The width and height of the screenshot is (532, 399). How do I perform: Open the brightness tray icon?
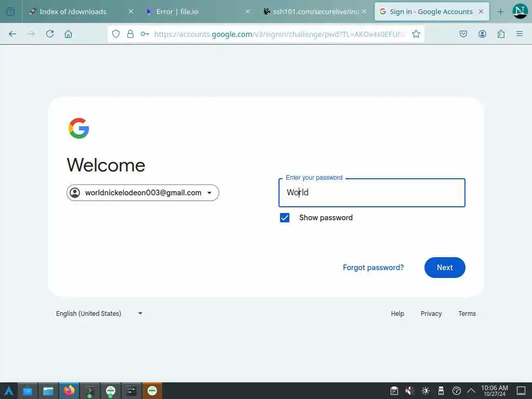pos(425,391)
